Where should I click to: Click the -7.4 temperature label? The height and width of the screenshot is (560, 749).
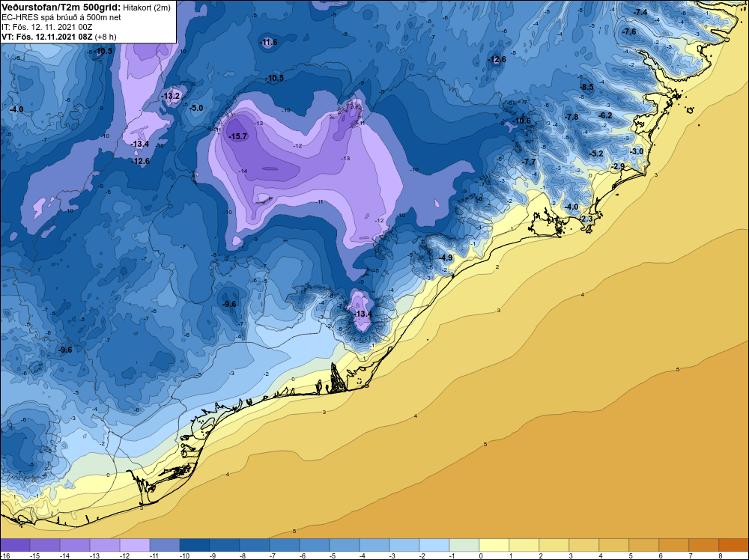pyautogui.click(x=640, y=12)
